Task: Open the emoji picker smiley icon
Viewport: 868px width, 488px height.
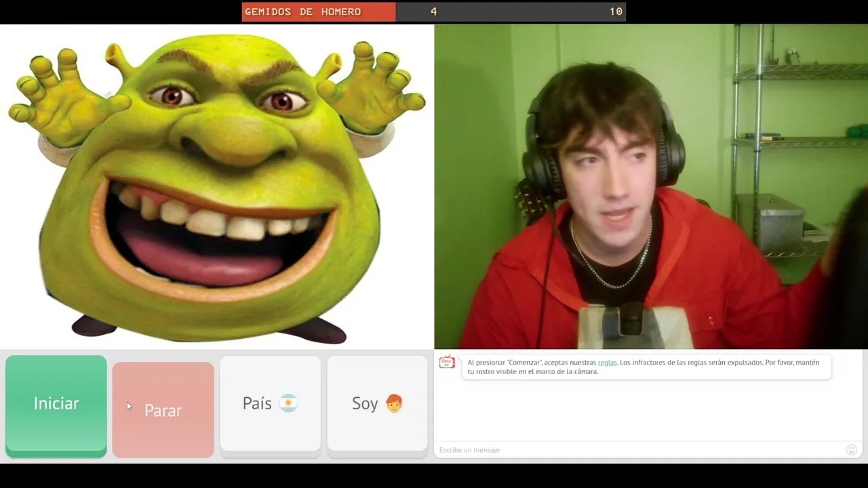Action: click(852, 449)
